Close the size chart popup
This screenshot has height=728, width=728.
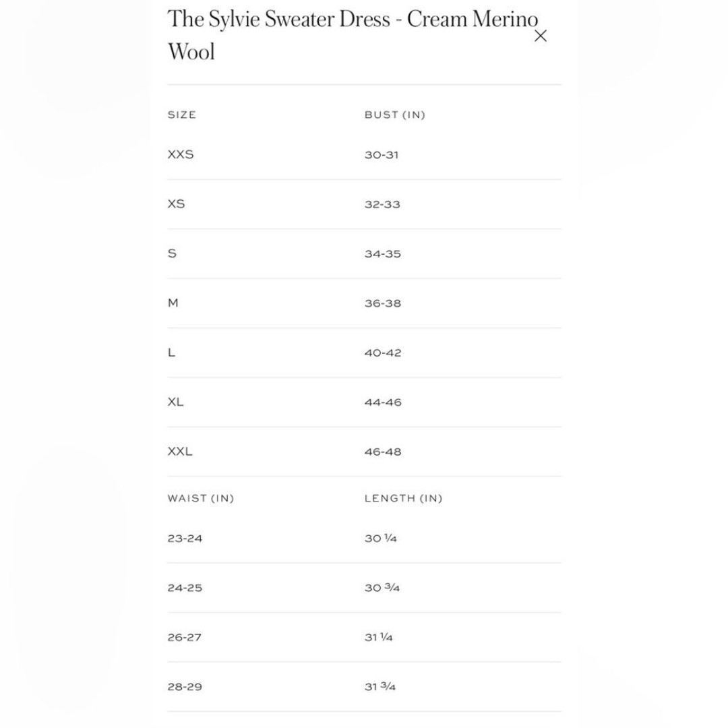point(541,36)
